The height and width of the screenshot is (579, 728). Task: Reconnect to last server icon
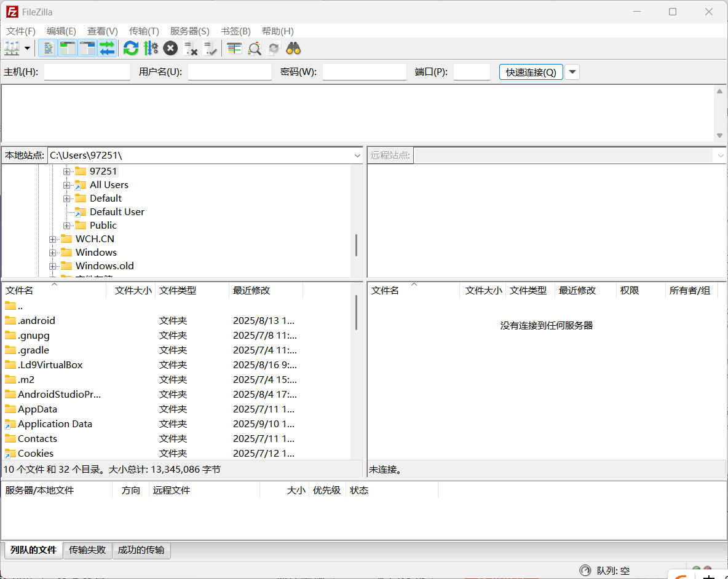210,48
